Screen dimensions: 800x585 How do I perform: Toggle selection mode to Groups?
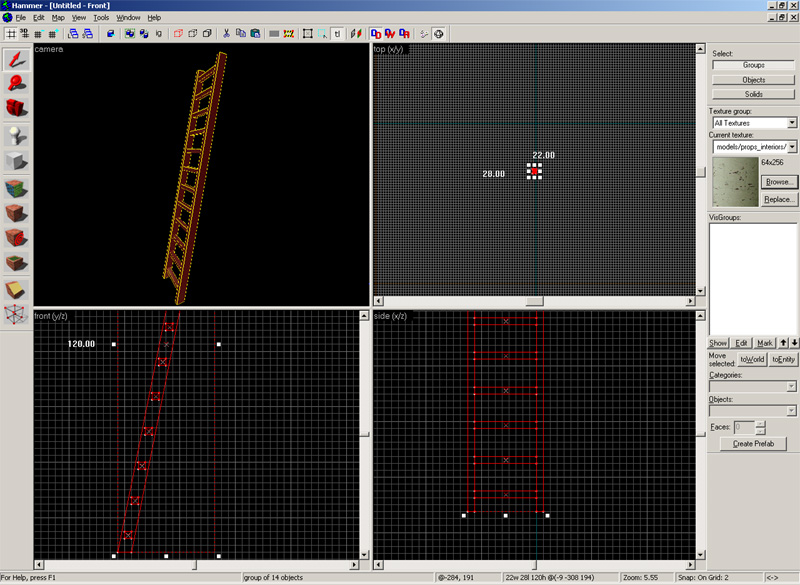[x=753, y=65]
